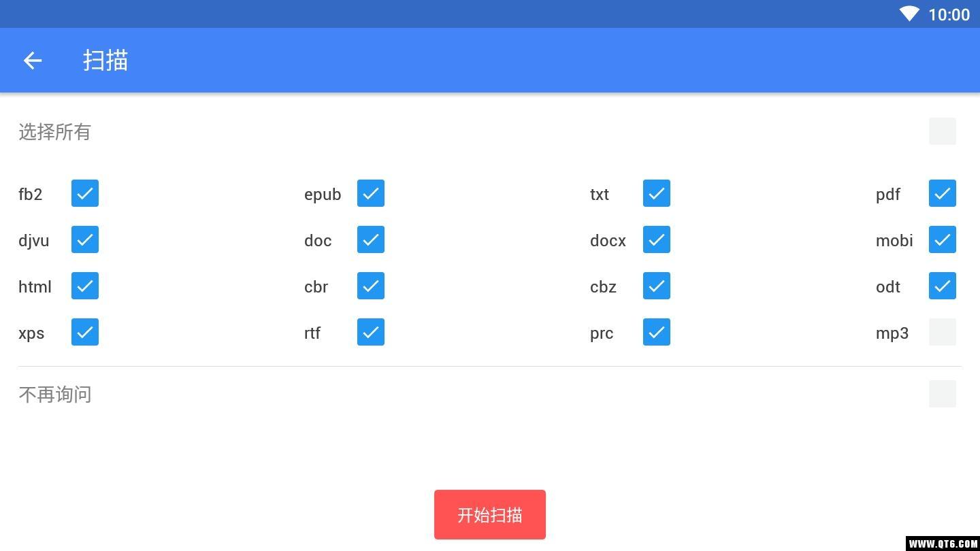Toggle the fb2 format checkbox
Screen dimensions: 980x551
coord(85,193)
